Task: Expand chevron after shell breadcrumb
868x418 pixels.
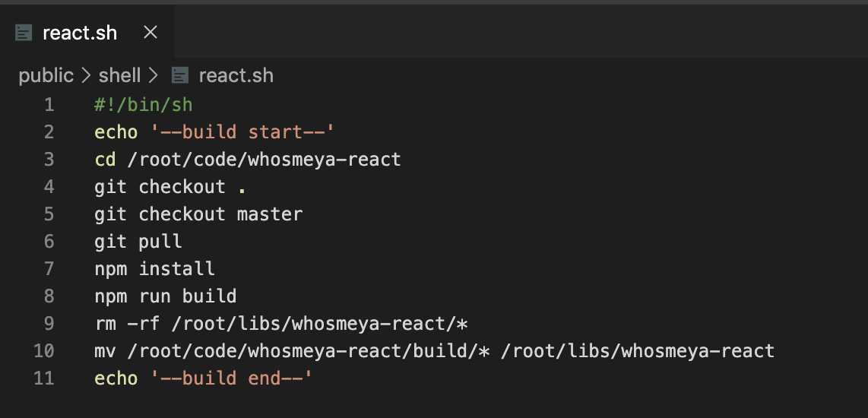Action: click(x=154, y=75)
